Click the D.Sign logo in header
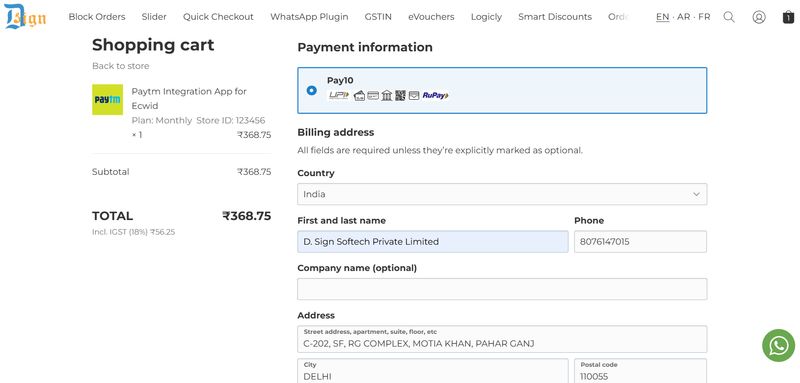Image resolution: width=800 pixels, height=383 pixels. (x=25, y=16)
